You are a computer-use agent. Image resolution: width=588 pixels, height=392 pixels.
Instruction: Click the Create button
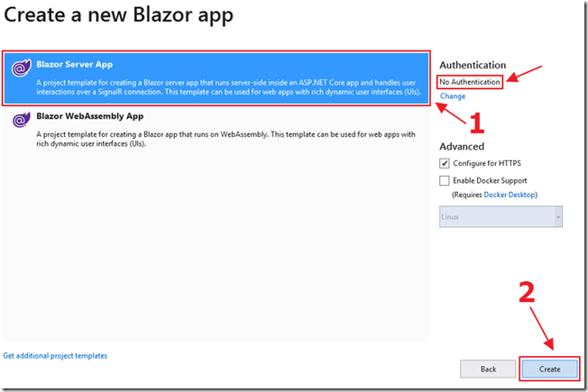click(550, 369)
